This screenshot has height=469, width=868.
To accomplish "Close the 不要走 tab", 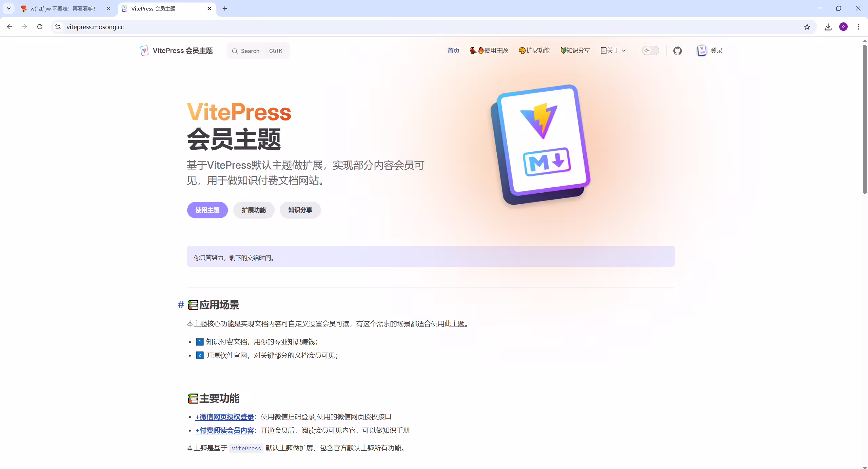I will pyautogui.click(x=108, y=8).
